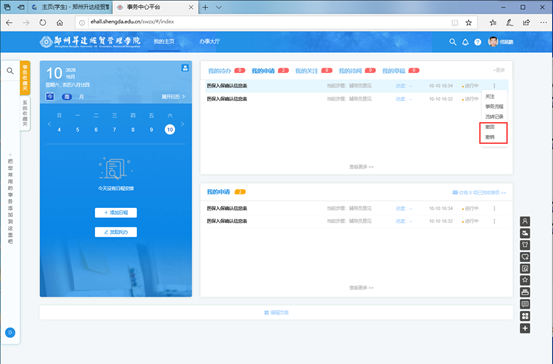Open the left sidebar magnifier search icon
Viewport: 553px width, 364px height.
click(10, 71)
